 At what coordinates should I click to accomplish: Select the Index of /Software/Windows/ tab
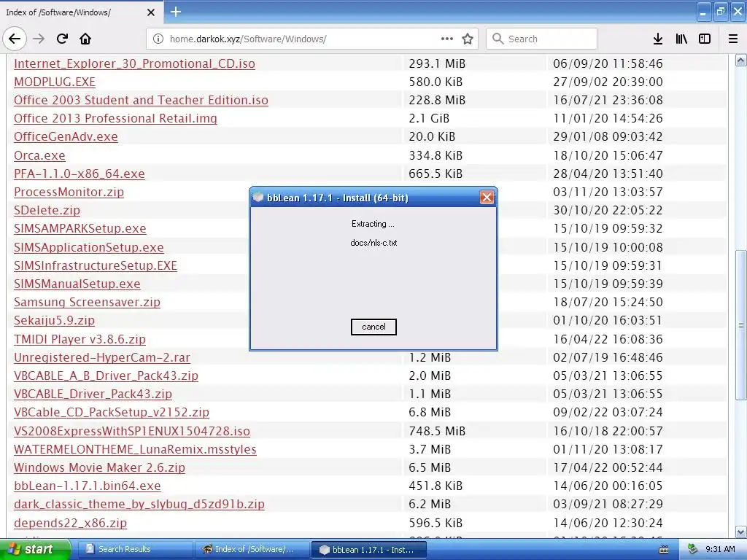[81, 12]
